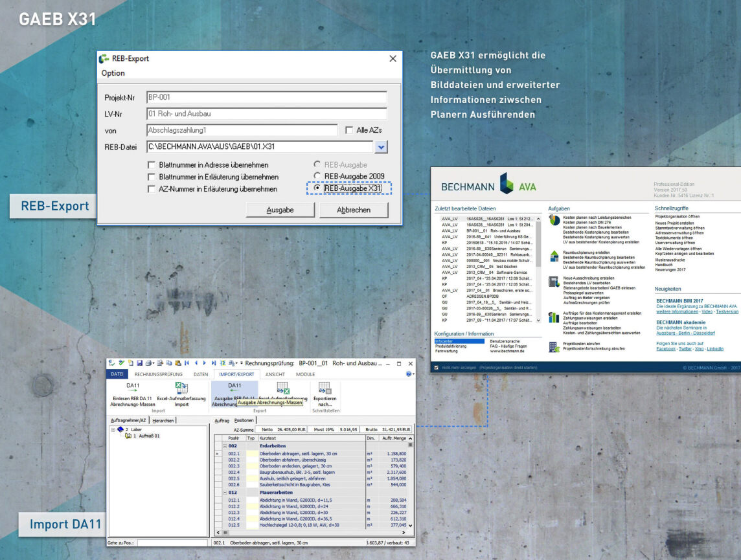Open the Testversion link

pyautogui.click(x=727, y=311)
